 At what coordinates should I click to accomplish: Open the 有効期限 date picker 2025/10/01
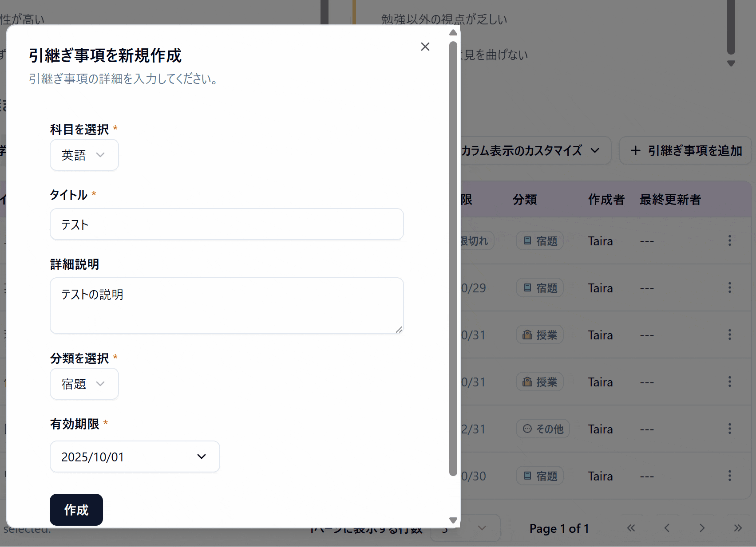(135, 456)
